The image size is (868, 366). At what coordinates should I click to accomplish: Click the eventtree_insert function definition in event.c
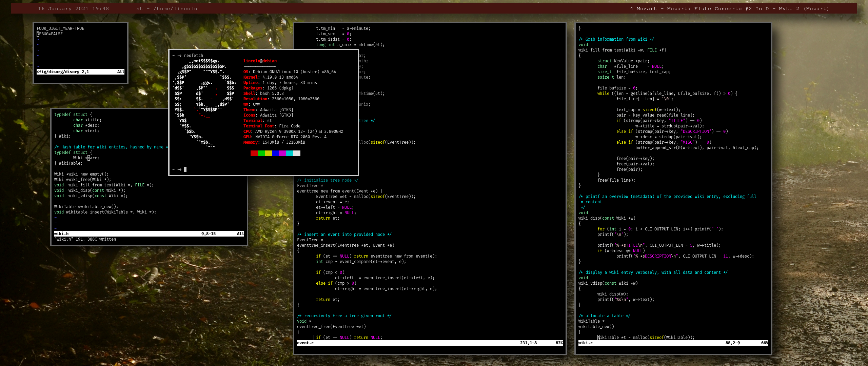(x=316, y=245)
